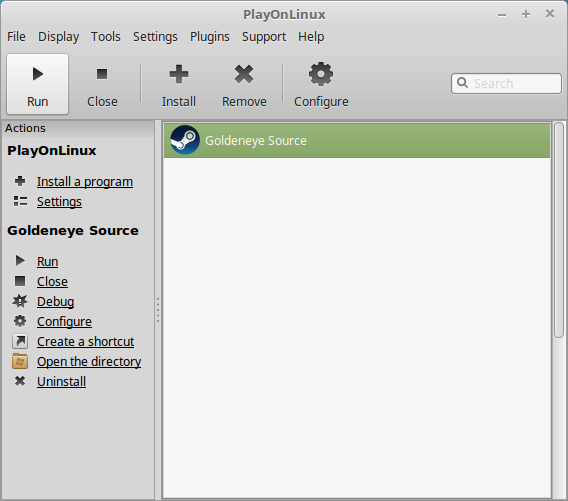568x501 pixels.
Task: Maximize the PlayOnLinux window
Action: pyautogui.click(x=526, y=14)
